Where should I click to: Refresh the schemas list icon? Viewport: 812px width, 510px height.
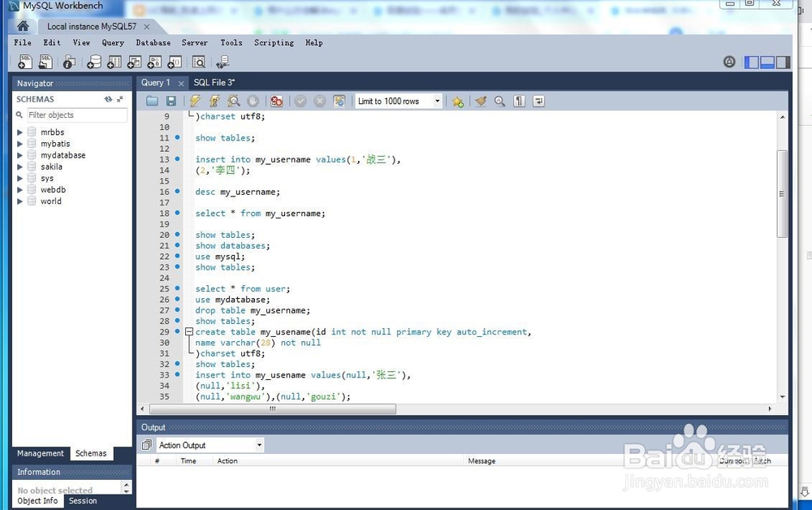[x=108, y=99]
